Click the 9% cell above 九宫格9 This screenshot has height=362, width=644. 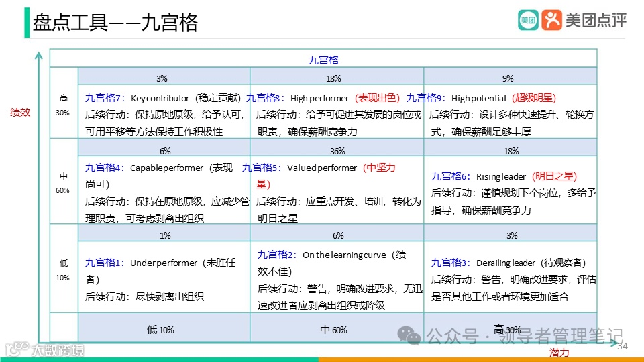point(510,76)
